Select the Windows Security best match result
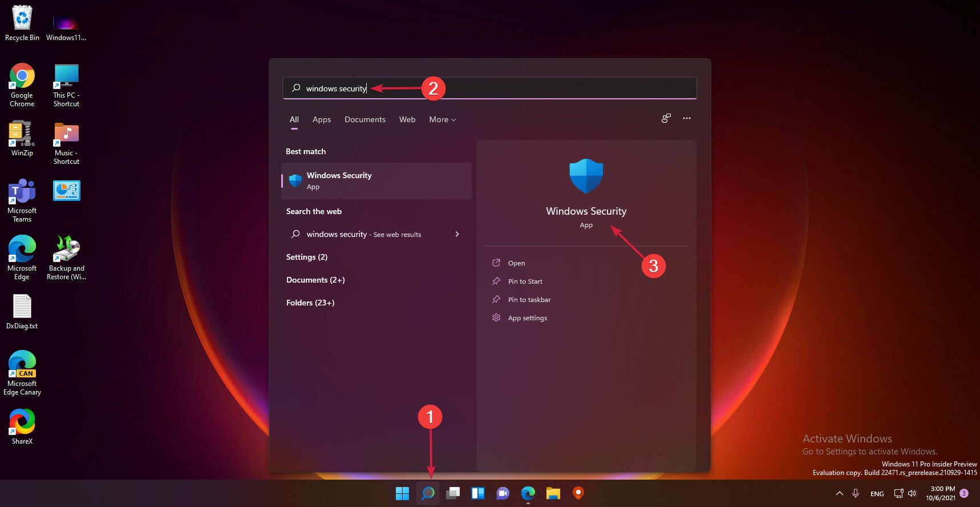Image resolution: width=980 pixels, height=507 pixels. pyautogui.click(x=376, y=181)
